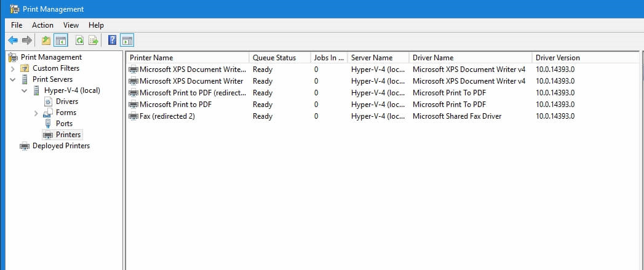Click the Drivers node icon
The width and height of the screenshot is (644, 270).
[x=48, y=101]
